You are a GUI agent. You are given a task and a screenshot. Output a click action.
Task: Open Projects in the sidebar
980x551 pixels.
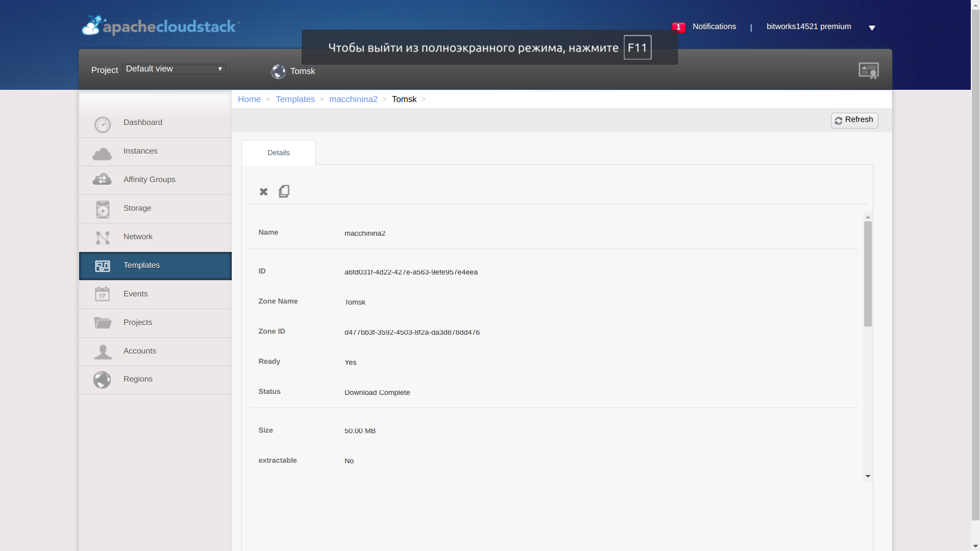tap(155, 323)
